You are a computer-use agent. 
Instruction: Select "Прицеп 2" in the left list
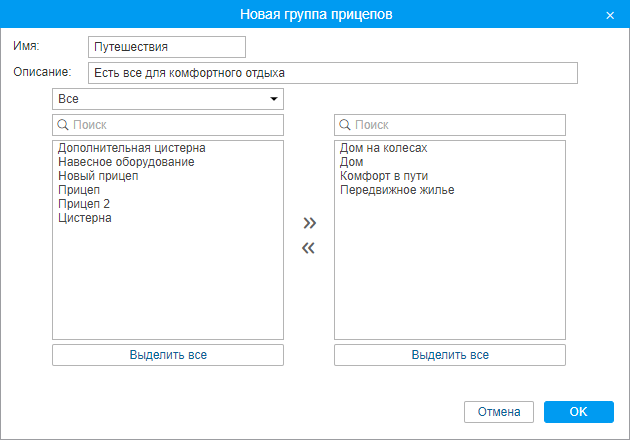(x=84, y=204)
